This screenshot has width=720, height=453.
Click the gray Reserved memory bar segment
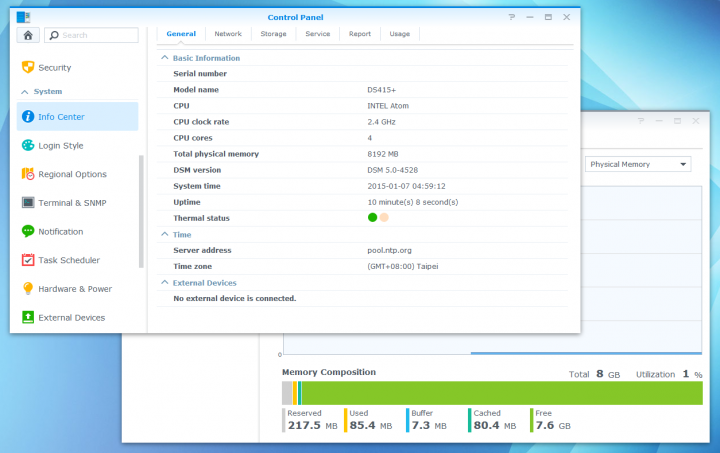click(x=287, y=393)
